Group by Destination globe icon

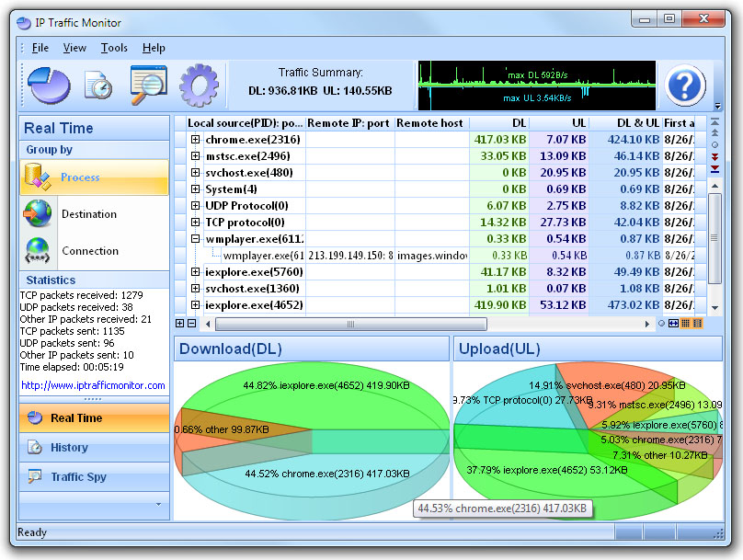pyautogui.click(x=38, y=214)
